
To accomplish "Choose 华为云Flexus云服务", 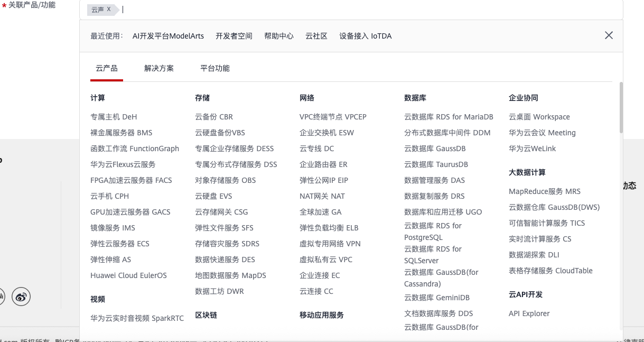I will (x=123, y=164).
